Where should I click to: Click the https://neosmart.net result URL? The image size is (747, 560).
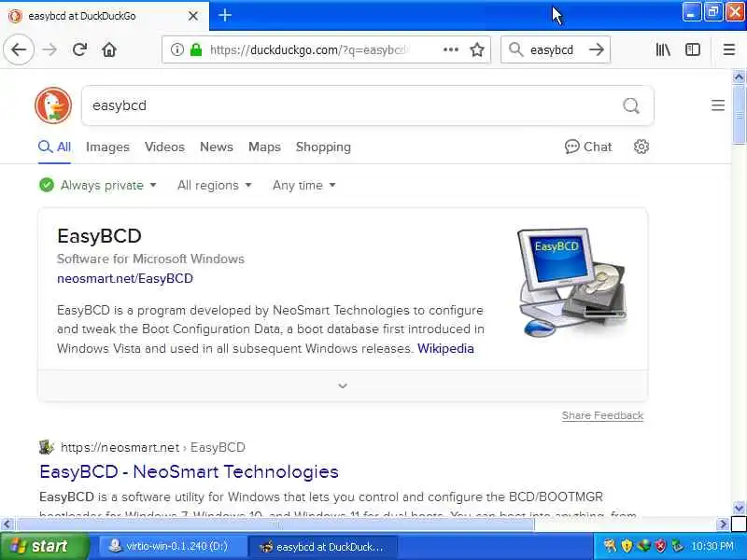pyautogui.click(x=120, y=447)
